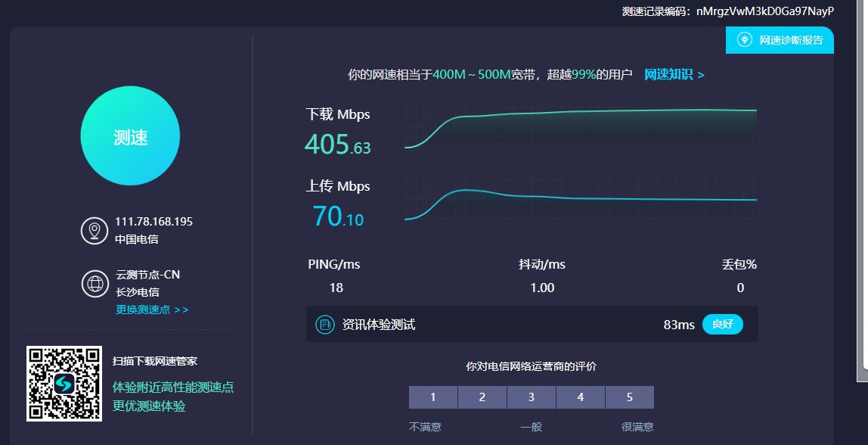This screenshot has height=445, width=868.
Task: Click the test record code nMrgzVwM3kD0Ga97NayP
Action: click(x=764, y=11)
